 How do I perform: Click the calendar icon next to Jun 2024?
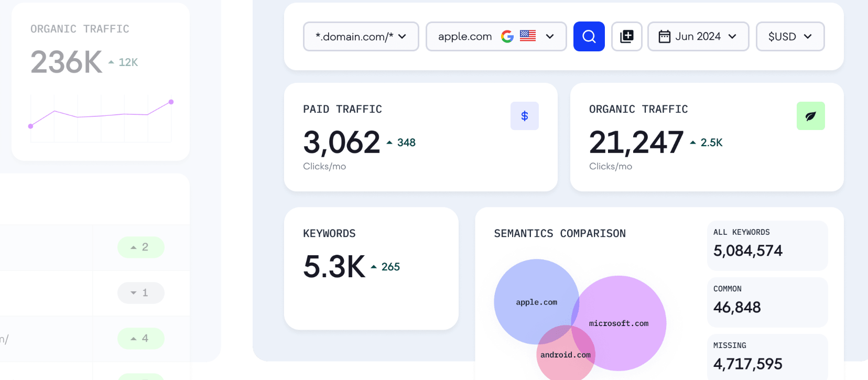point(664,36)
